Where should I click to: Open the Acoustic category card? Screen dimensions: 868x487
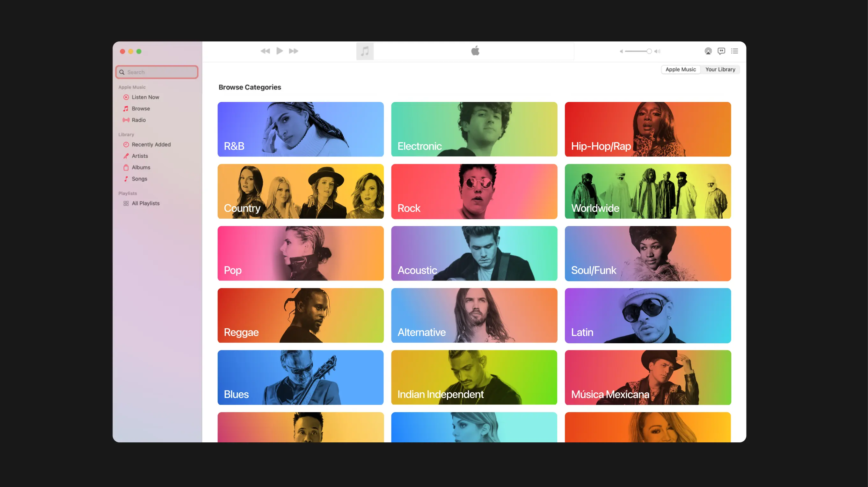tap(474, 253)
